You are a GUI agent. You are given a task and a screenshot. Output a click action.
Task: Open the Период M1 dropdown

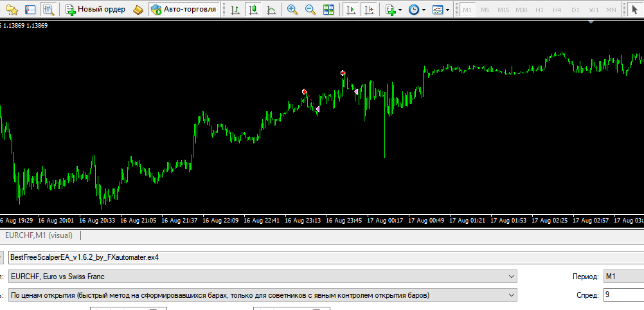623,277
